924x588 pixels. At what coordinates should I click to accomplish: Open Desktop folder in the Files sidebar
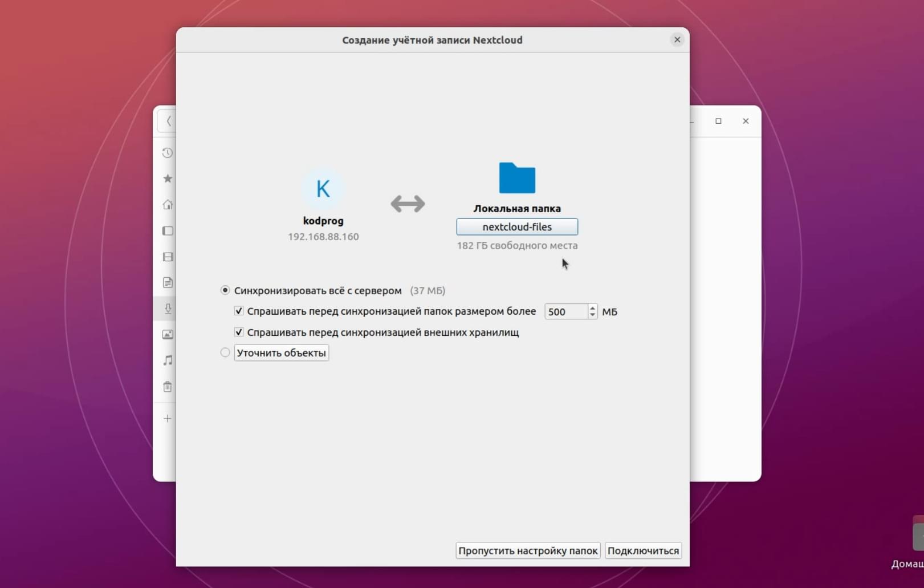click(x=167, y=231)
